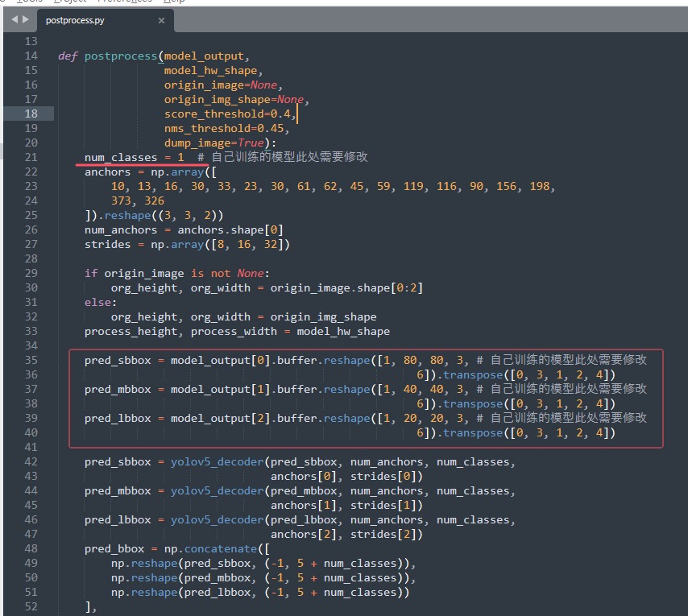Click np.reshape(pred_sbbox on line 49
This screenshot has width=688, height=616.
pyautogui.click(x=180, y=564)
